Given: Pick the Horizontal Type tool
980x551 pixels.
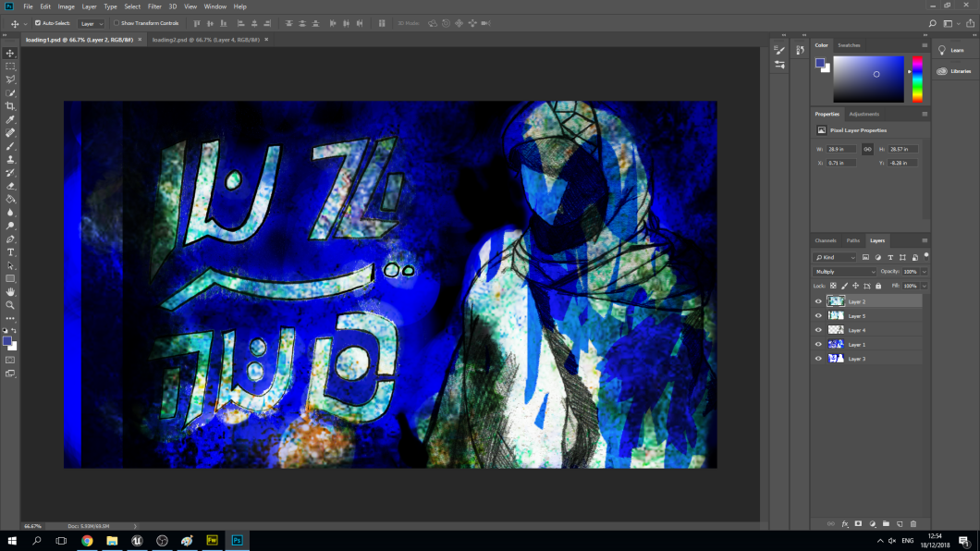Looking at the screenshot, I should [x=11, y=251].
